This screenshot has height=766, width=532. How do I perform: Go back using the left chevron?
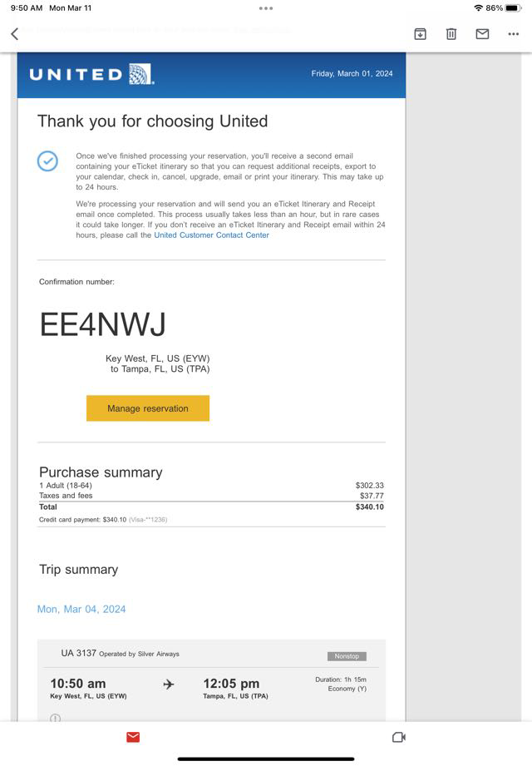(x=14, y=34)
